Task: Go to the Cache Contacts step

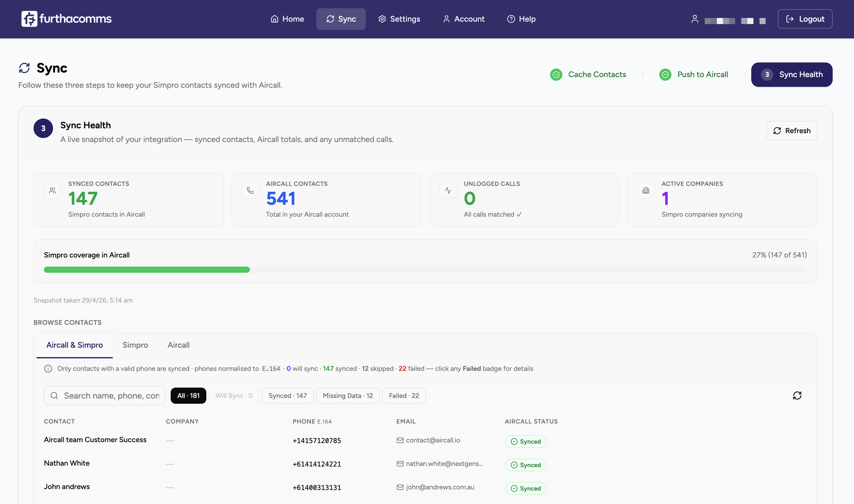Action: click(x=588, y=74)
